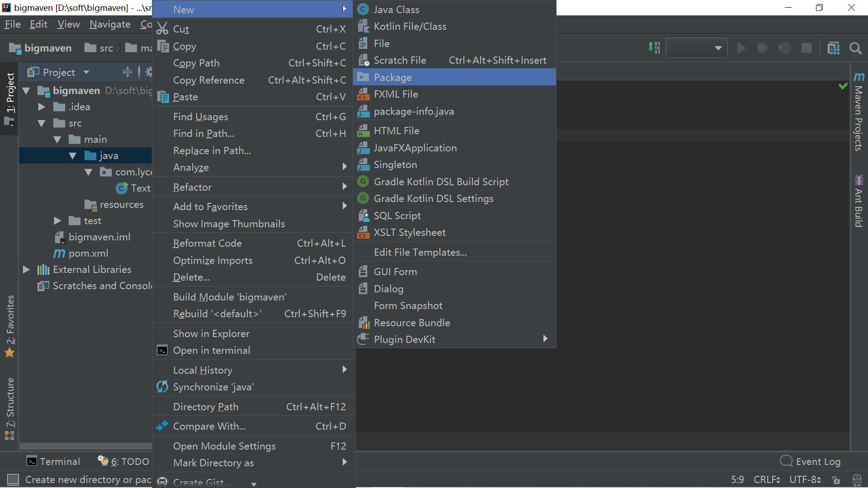
Task: Toggle the read-only lock icon in status bar
Action: pyautogui.click(x=836, y=480)
